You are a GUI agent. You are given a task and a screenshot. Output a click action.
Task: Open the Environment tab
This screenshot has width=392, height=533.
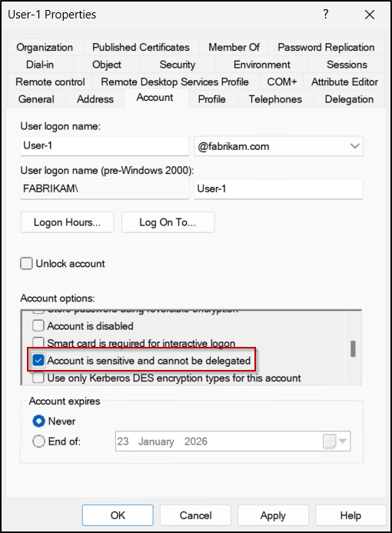click(x=261, y=65)
